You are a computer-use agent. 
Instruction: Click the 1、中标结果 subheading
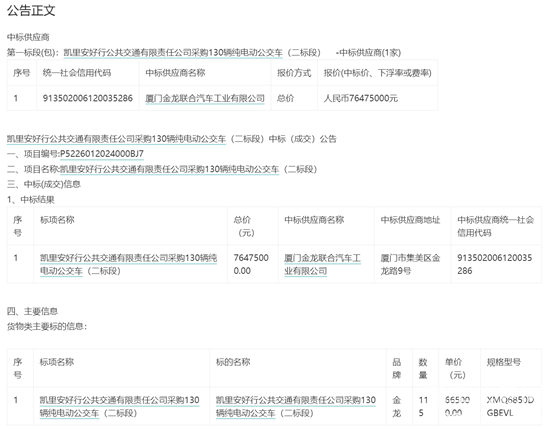(x=31, y=200)
